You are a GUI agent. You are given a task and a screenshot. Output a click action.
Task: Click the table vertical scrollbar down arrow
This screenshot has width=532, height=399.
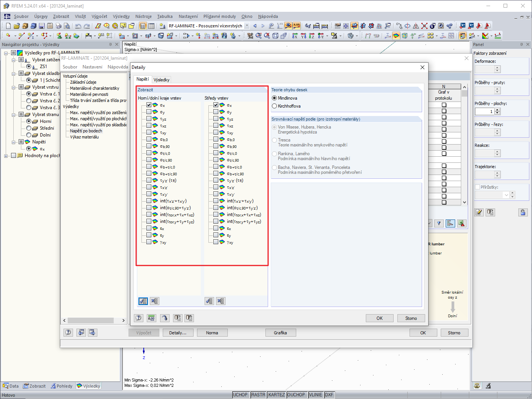[x=464, y=202]
